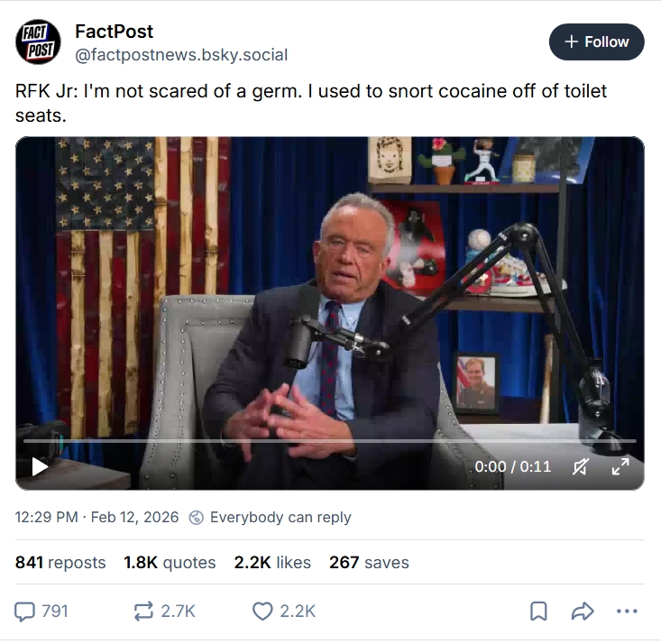Bookmark this post

538,611
